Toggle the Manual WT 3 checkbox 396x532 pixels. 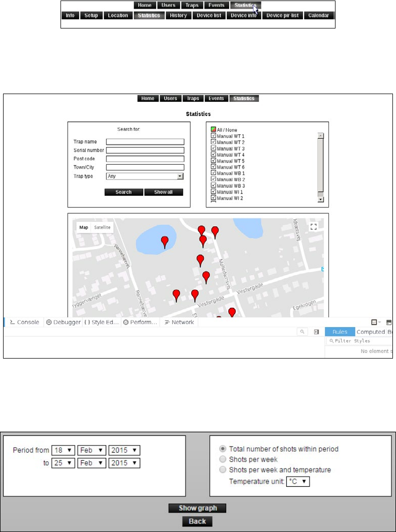click(x=214, y=149)
